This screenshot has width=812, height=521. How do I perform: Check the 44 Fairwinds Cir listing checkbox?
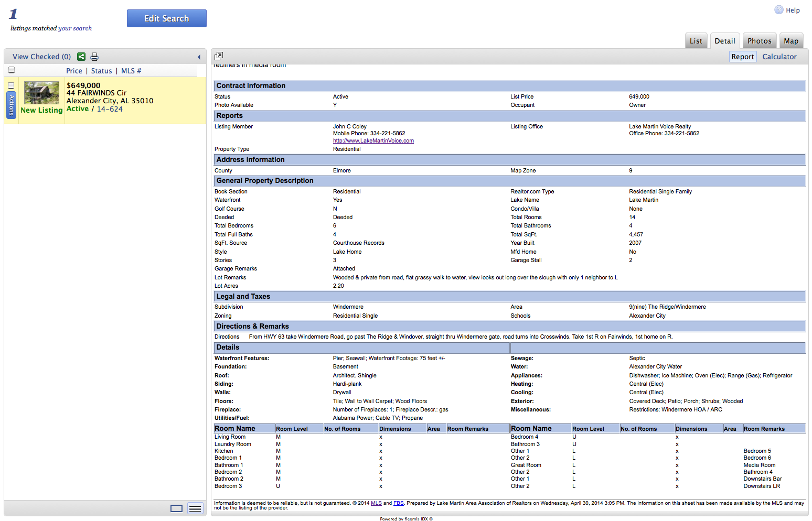pos(11,85)
